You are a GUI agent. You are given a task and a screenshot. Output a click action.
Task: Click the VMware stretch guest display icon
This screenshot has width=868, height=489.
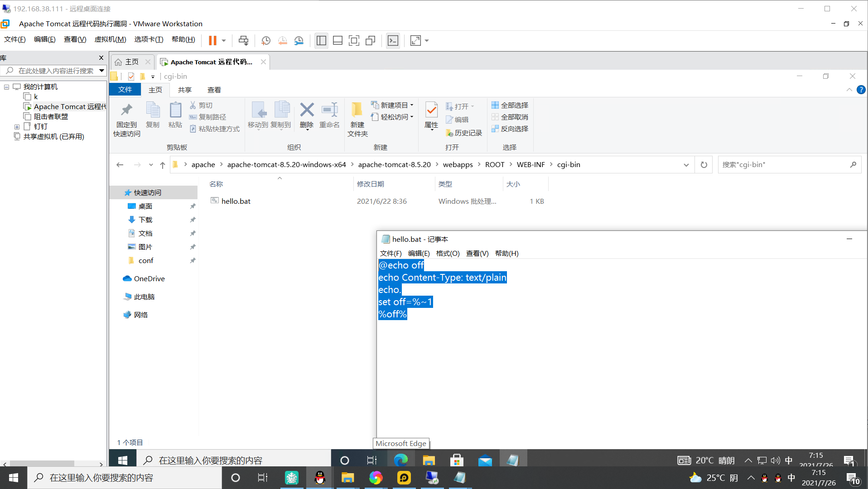(x=415, y=41)
